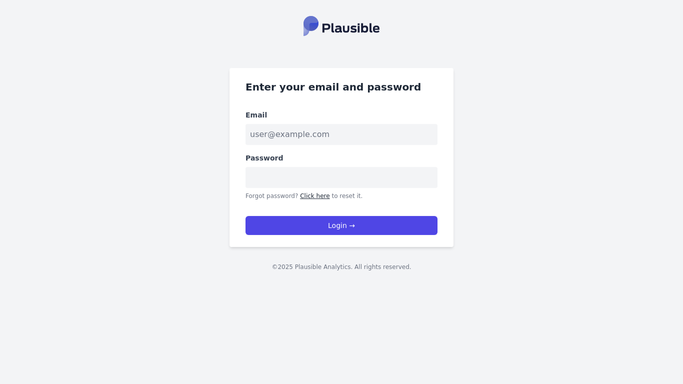Click the user@example.com placeholder text
This screenshot has width=683, height=384.
[290, 135]
